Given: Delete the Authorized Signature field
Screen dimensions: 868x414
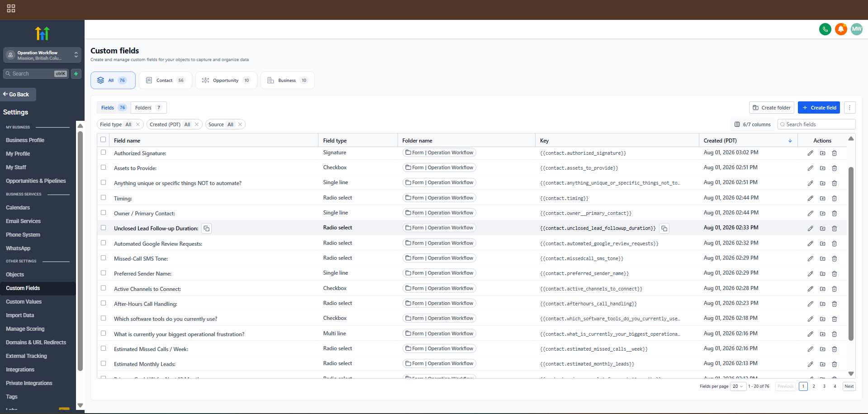Looking at the screenshot, I should click(835, 153).
